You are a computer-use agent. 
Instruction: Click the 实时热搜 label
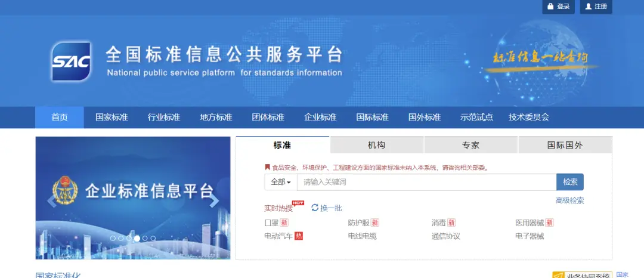pos(278,208)
